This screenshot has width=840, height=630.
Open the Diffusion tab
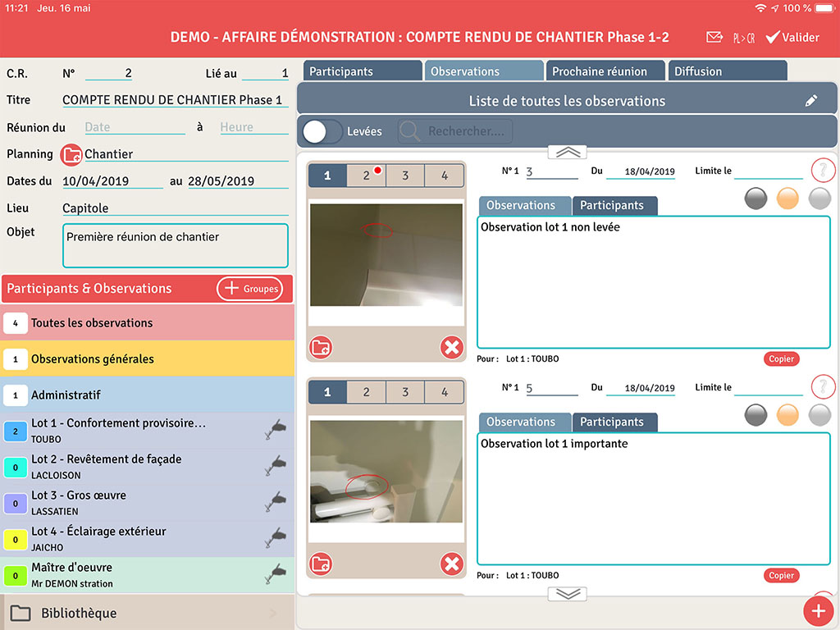coord(728,71)
